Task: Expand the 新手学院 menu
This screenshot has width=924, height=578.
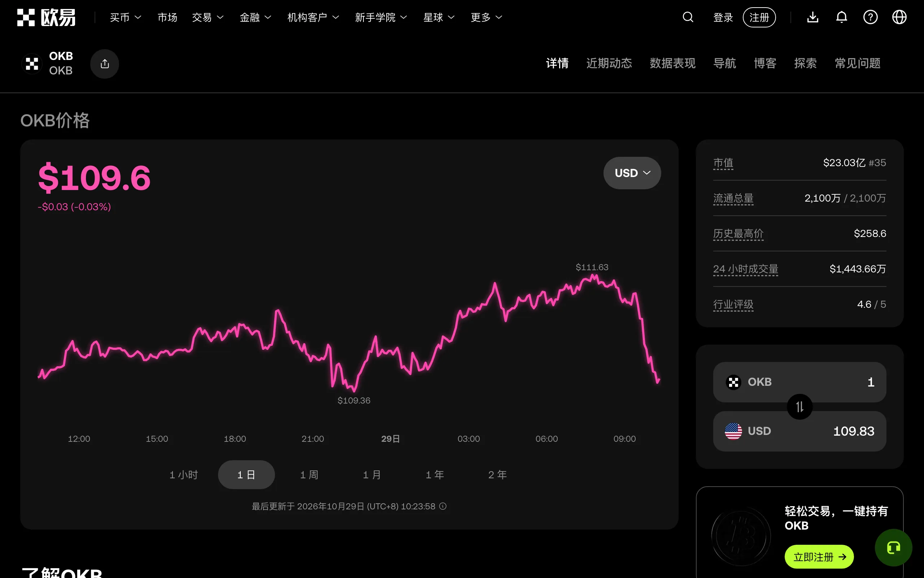Action: (381, 18)
